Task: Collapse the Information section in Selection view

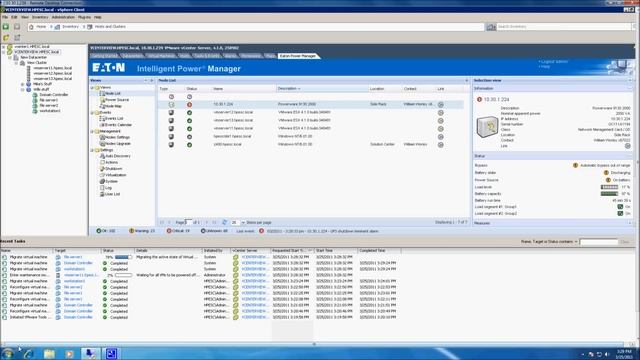Action: [x=630, y=88]
